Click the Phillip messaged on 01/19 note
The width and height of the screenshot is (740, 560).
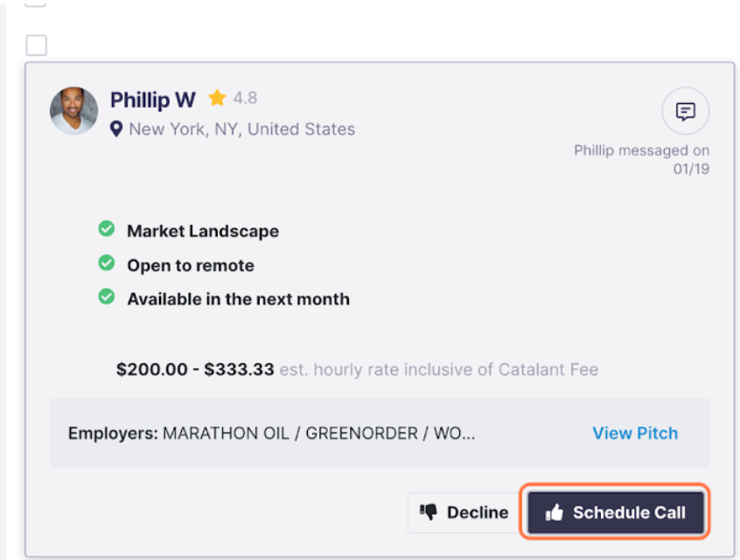[x=642, y=159]
